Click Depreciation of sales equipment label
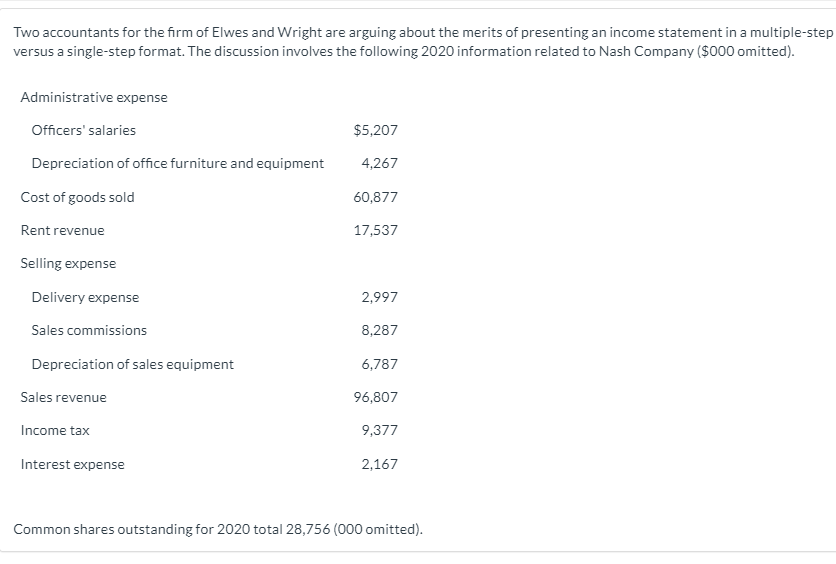Image resolution: width=836 pixels, height=564 pixels. click(x=132, y=364)
